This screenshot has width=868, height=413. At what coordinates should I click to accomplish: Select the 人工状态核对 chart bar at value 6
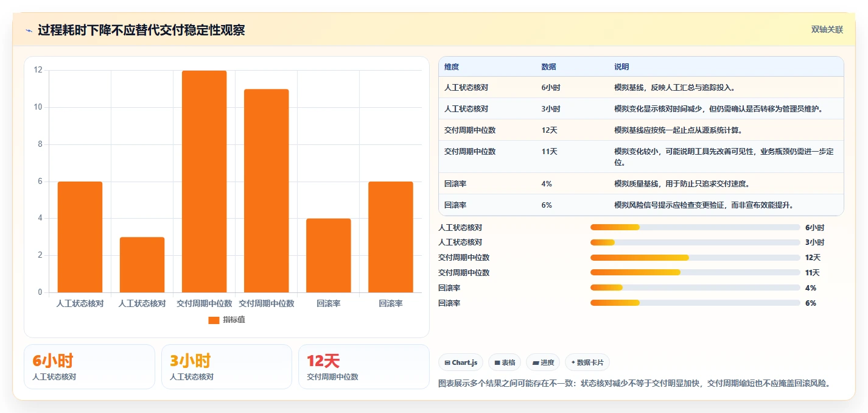click(80, 237)
